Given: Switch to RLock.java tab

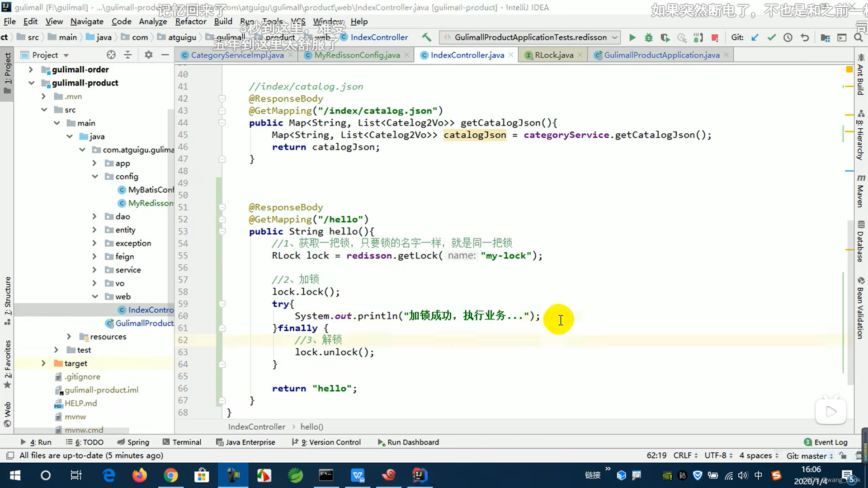Looking at the screenshot, I should pos(554,55).
